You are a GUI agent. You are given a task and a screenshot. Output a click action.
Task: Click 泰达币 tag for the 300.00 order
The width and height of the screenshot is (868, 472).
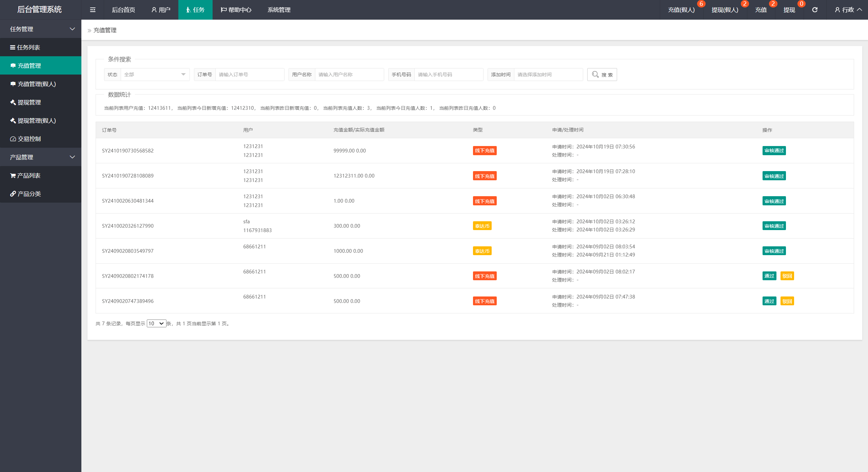coord(482,226)
